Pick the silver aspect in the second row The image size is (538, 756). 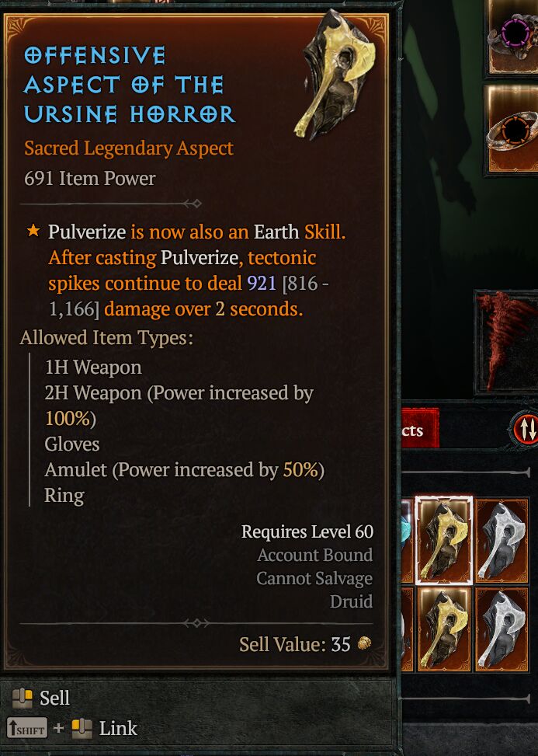point(502,629)
